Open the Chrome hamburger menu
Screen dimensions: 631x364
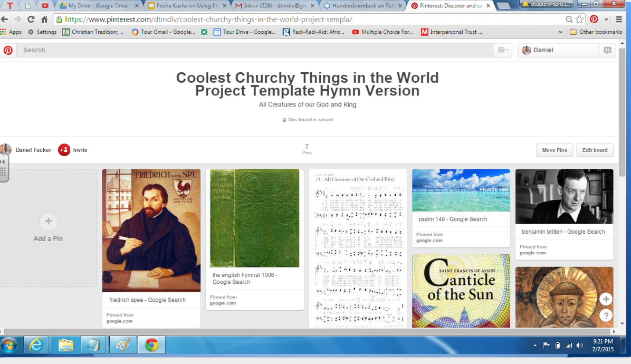coord(619,20)
